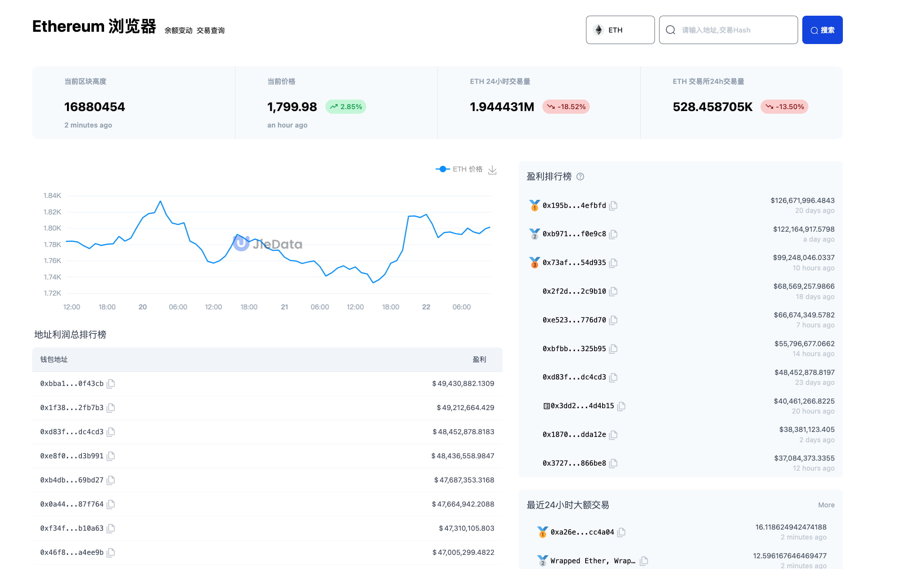Click profit amount $49,430,882.1309
Screen dimensions: 924x569
[463, 384]
